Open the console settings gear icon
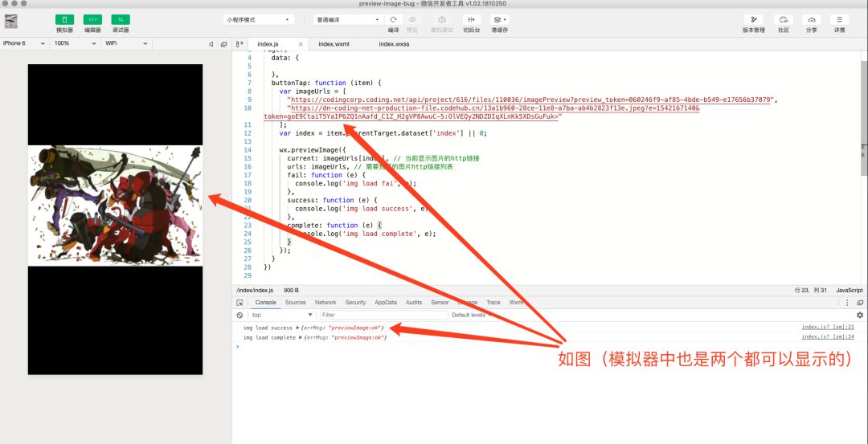 (860, 316)
